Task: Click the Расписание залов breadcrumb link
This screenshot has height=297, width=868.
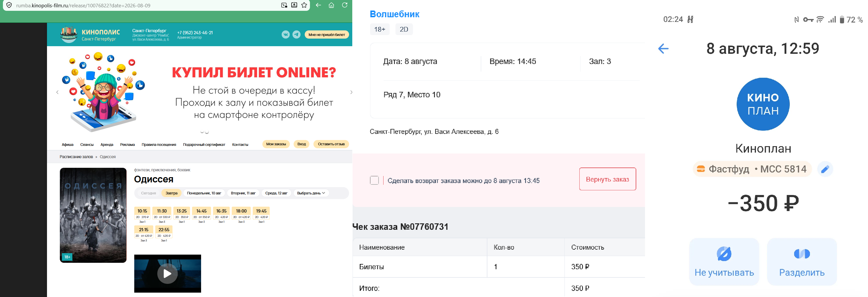Action: tap(76, 157)
